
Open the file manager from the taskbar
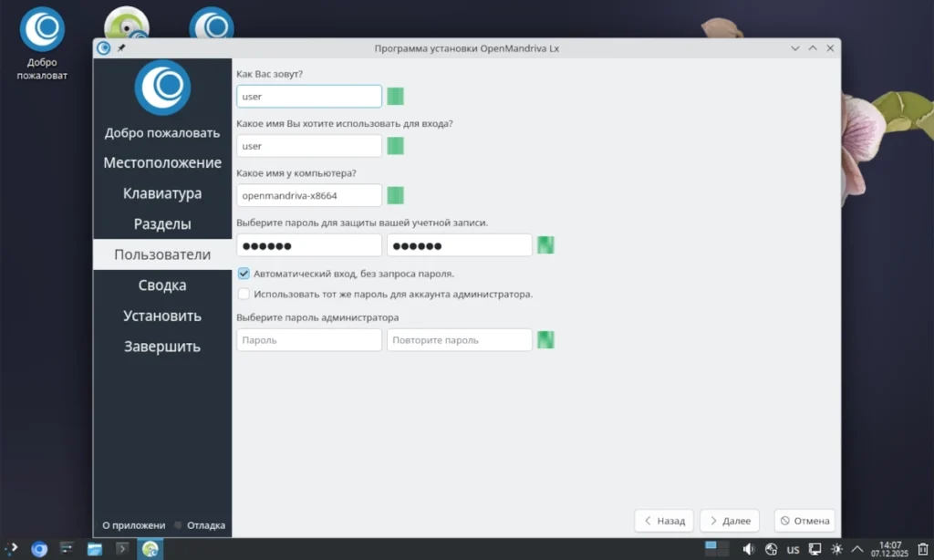[95, 549]
